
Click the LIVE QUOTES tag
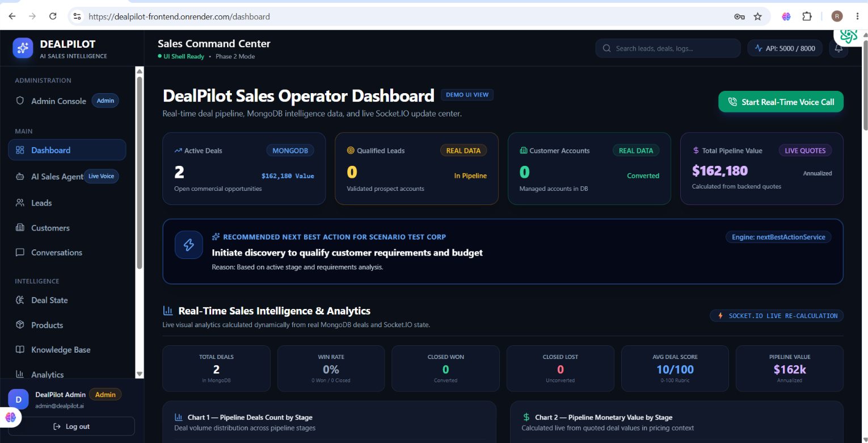805,151
